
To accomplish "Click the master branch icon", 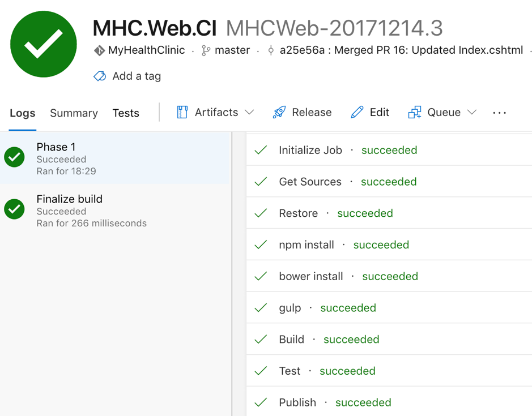I will tap(206, 50).
